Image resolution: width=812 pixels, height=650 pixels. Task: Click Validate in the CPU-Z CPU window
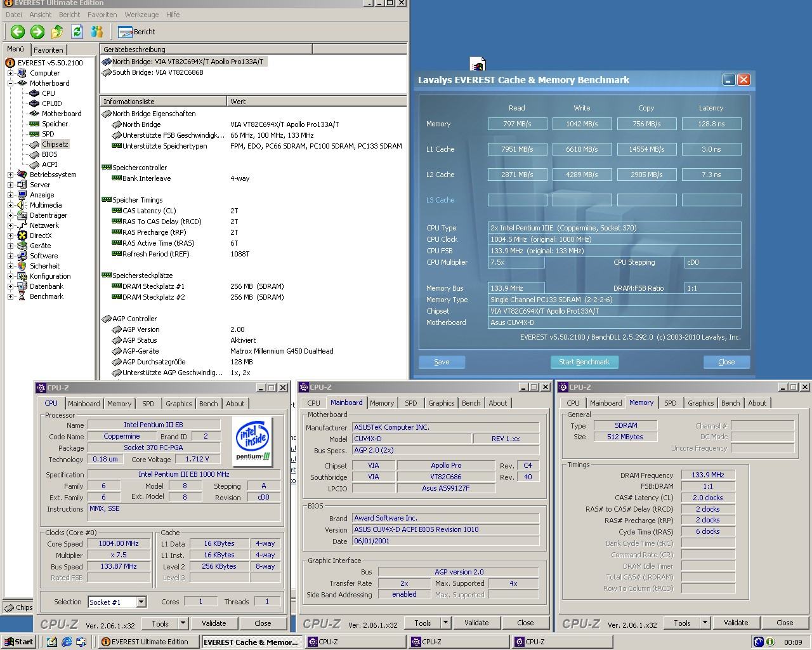tap(214, 623)
